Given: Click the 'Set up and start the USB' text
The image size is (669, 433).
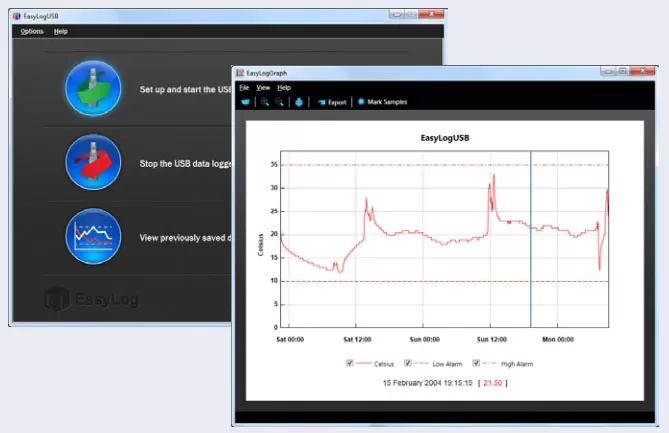Looking at the screenshot, I should [x=185, y=90].
